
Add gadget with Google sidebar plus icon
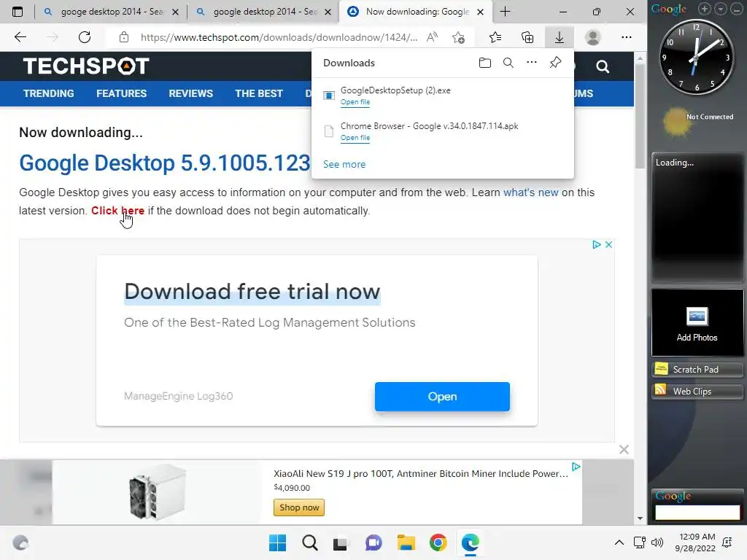705,9
